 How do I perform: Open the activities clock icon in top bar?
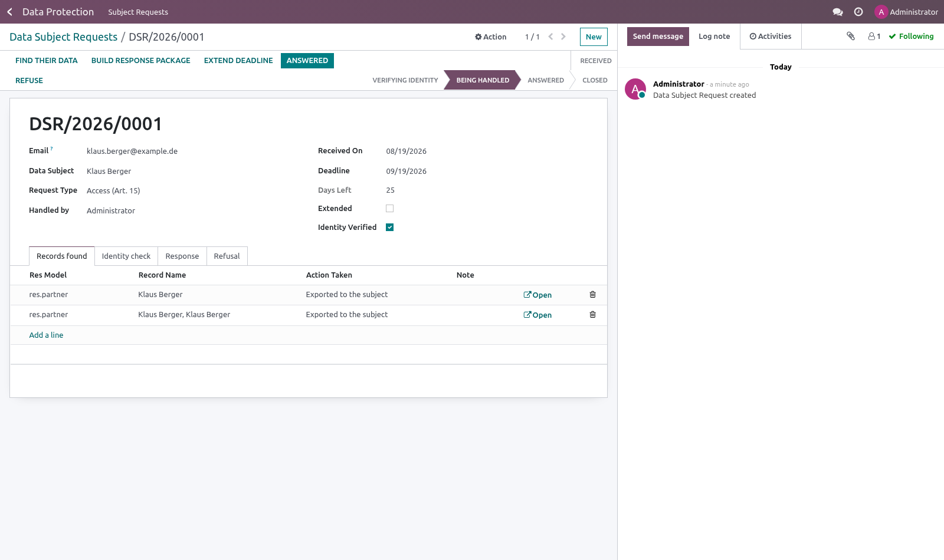pos(858,12)
